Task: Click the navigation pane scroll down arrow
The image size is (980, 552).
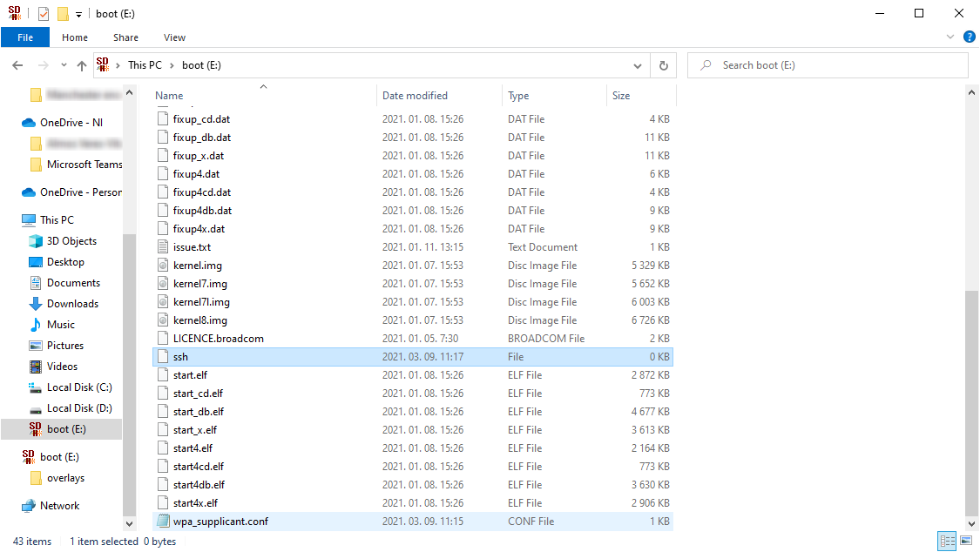Action: coord(130,524)
